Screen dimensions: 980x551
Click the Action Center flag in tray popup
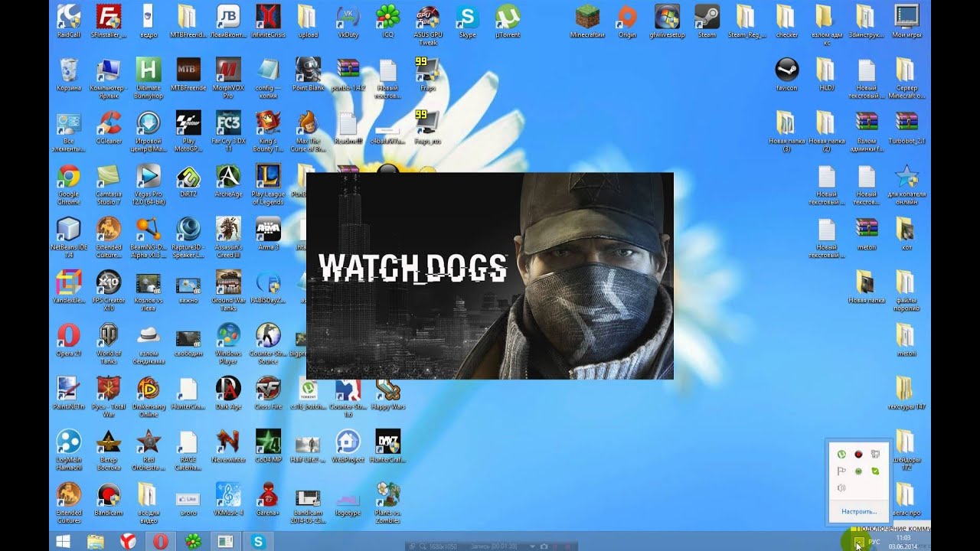[841, 471]
